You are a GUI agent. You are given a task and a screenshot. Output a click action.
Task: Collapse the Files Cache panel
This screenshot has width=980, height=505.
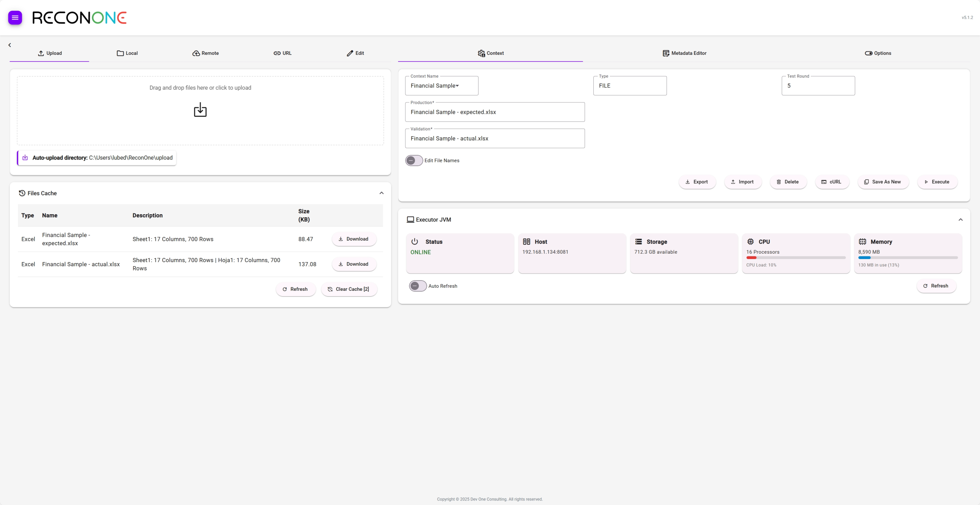coord(381,193)
